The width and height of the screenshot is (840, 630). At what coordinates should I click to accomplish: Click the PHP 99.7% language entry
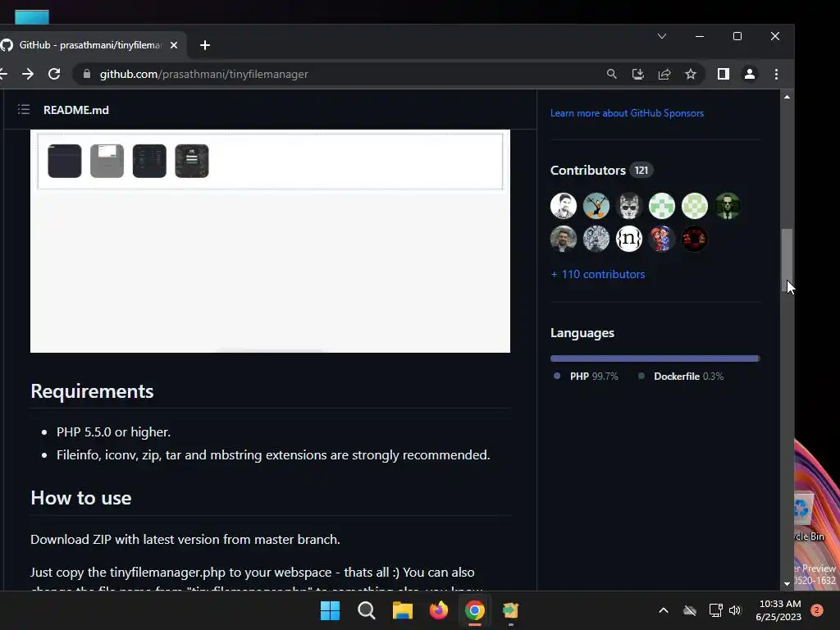[x=586, y=376]
